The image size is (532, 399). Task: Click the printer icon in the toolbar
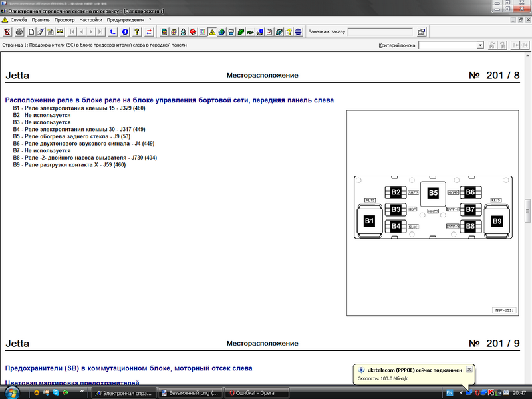click(19, 32)
